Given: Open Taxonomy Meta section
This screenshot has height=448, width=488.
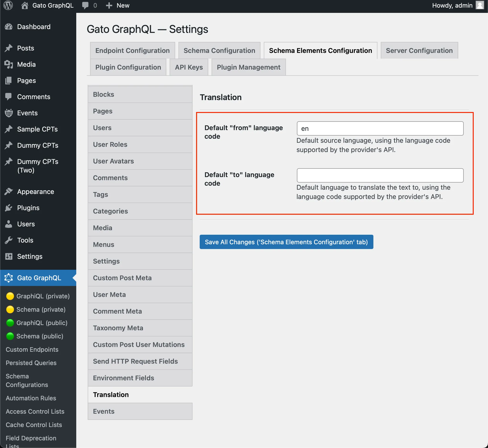Looking at the screenshot, I should pyautogui.click(x=140, y=328).
